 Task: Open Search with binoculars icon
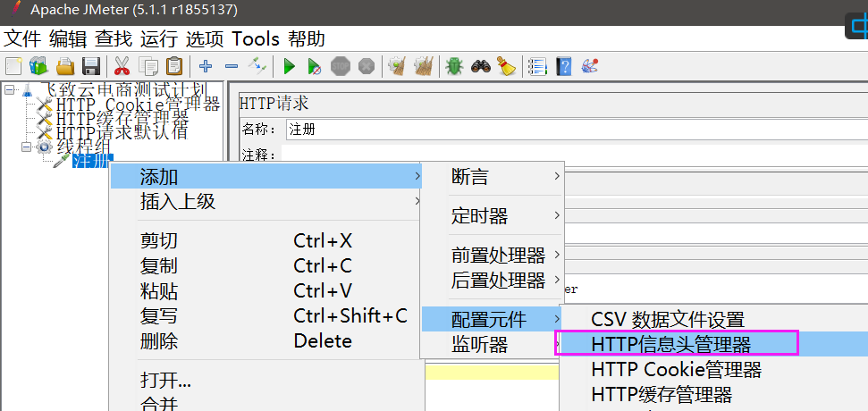481,67
